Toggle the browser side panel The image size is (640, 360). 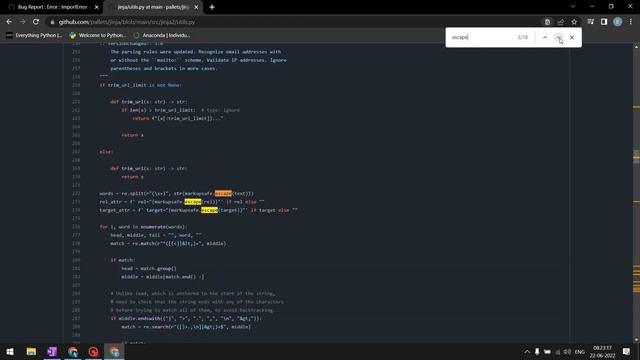pos(604,22)
